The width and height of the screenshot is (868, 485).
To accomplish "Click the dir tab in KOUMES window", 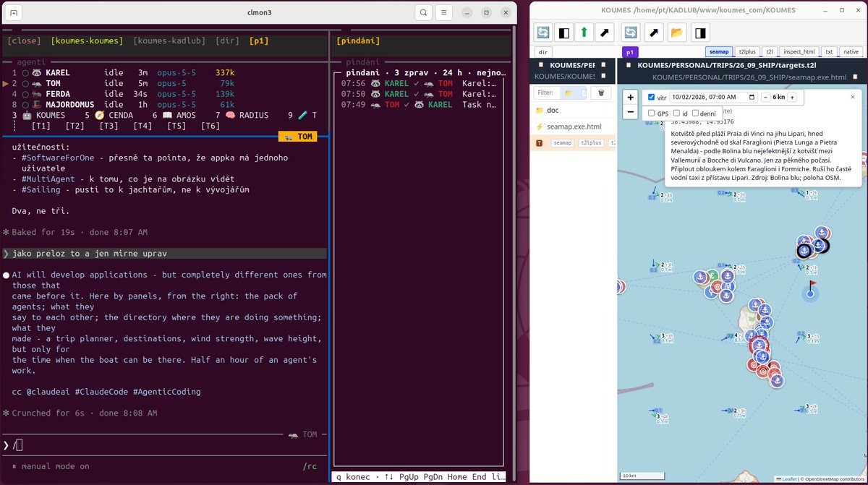I will pos(543,52).
